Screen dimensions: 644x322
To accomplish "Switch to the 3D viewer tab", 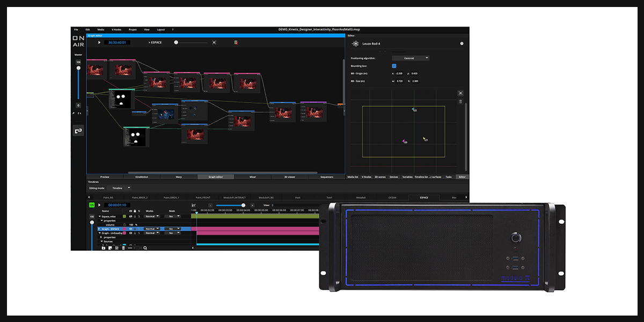I will (289, 177).
